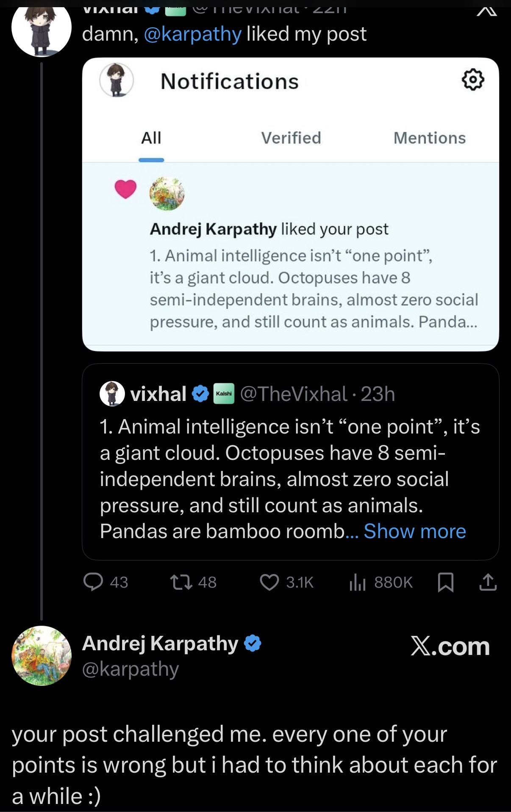Switch to the Mentions tab

click(x=429, y=138)
